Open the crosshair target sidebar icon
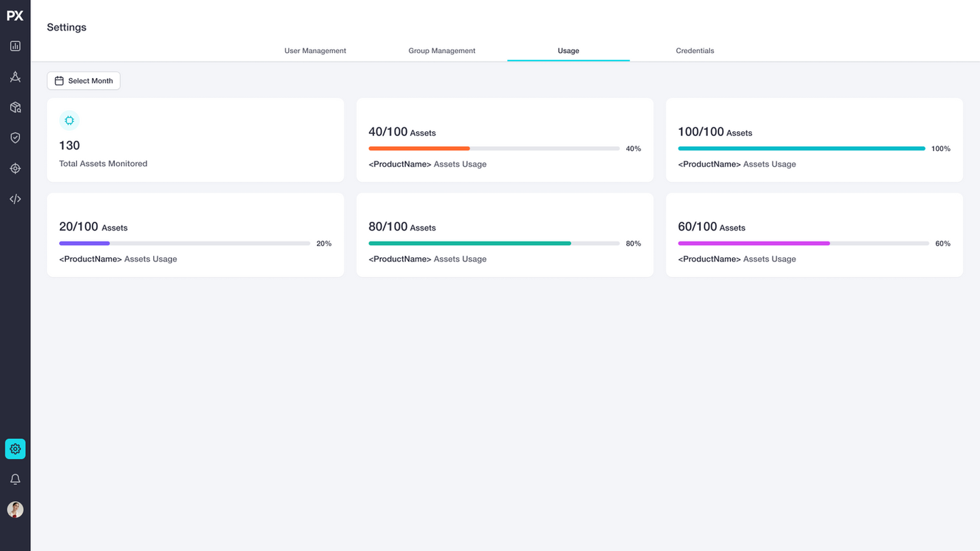980x551 pixels. coord(15,169)
